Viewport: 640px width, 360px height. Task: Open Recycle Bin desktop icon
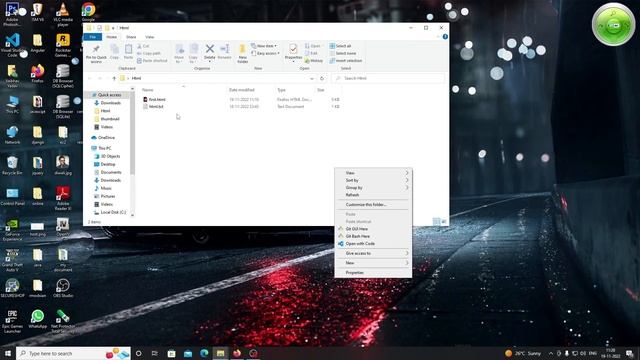pyautogui.click(x=12, y=165)
